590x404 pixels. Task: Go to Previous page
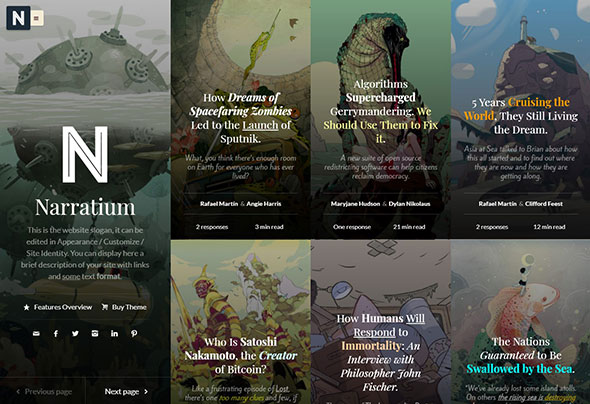coord(44,392)
